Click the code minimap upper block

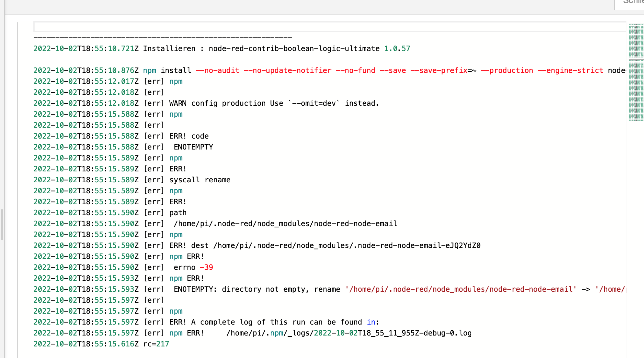point(636,40)
